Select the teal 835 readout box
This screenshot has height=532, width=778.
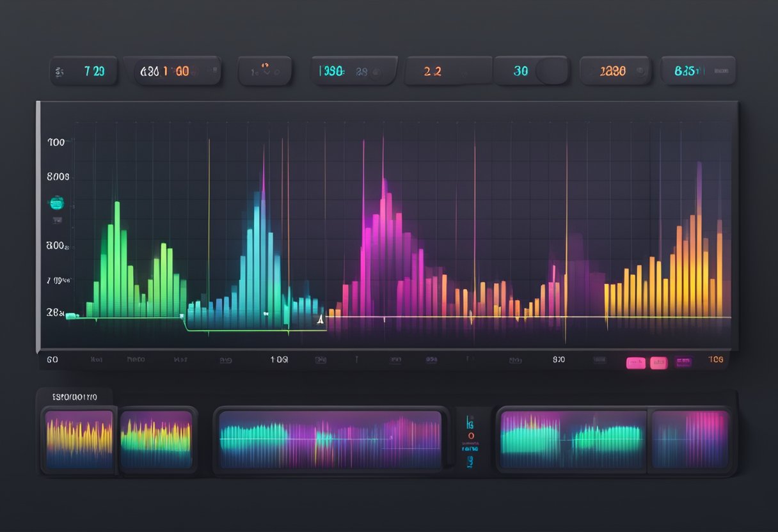698,71
